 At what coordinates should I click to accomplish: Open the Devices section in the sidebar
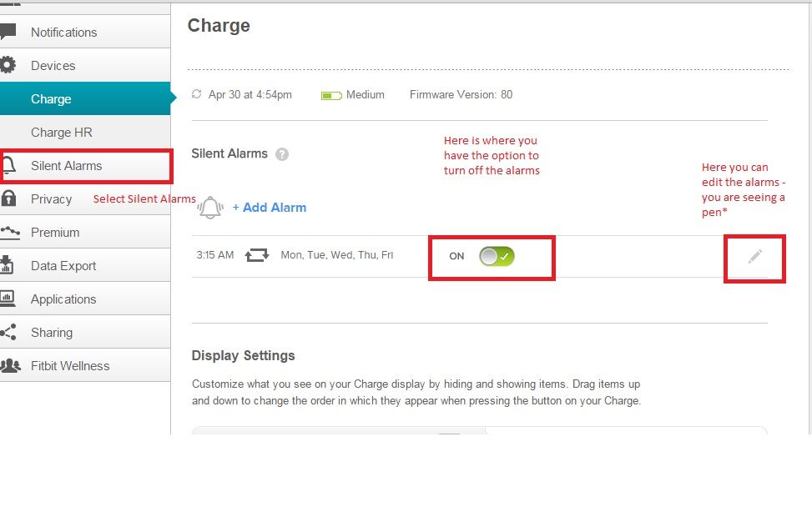tap(85, 65)
